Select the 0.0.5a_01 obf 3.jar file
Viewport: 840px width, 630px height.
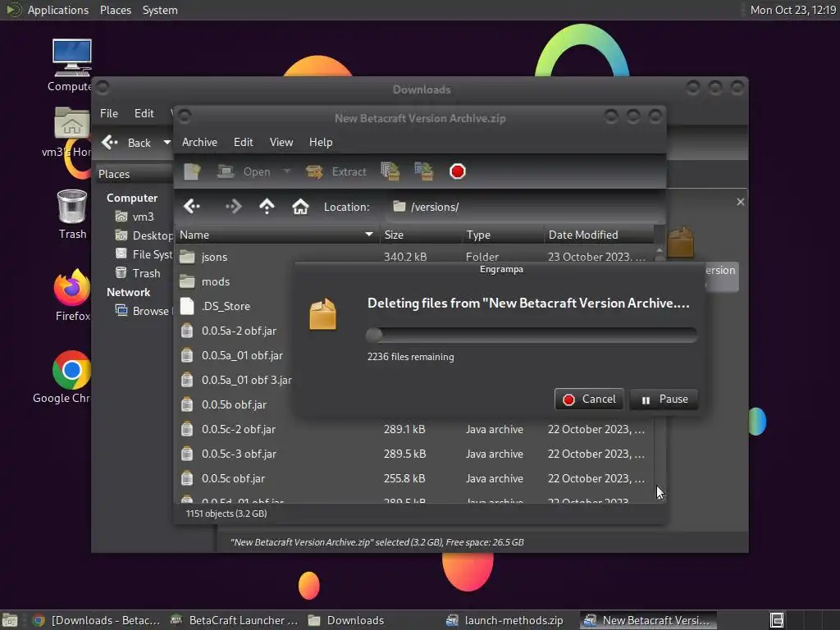235,381
